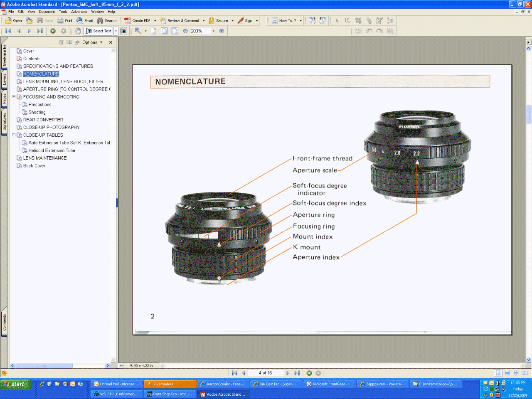Click the Actual Size page icon
This screenshot has width=532, height=399.
pyautogui.click(x=154, y=31)
